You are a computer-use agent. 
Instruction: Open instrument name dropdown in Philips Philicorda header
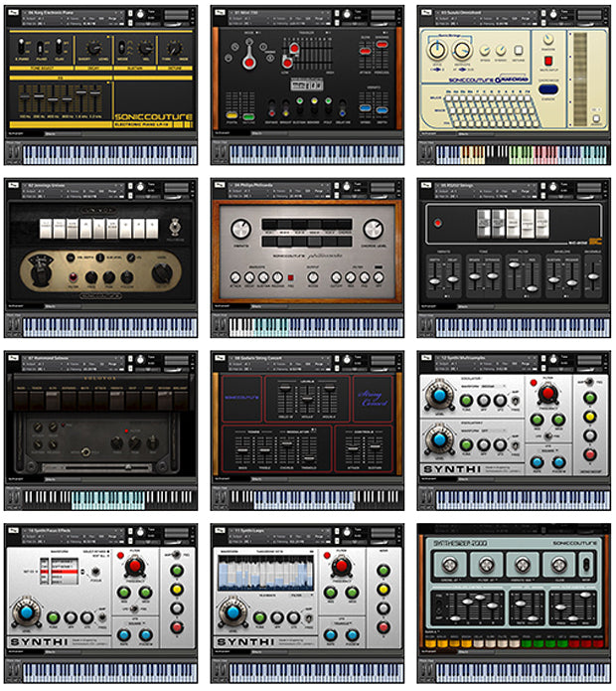tap(281, 186)
